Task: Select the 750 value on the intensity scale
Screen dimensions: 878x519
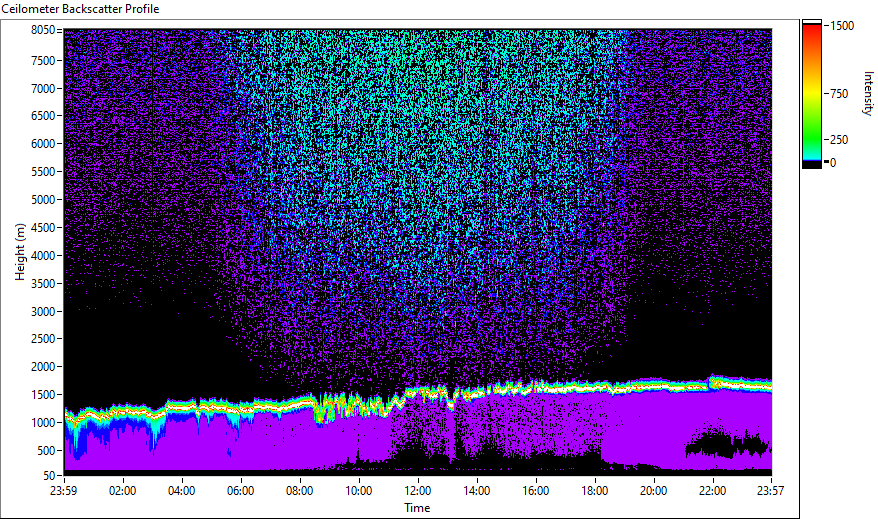Action: click(839, 94)
